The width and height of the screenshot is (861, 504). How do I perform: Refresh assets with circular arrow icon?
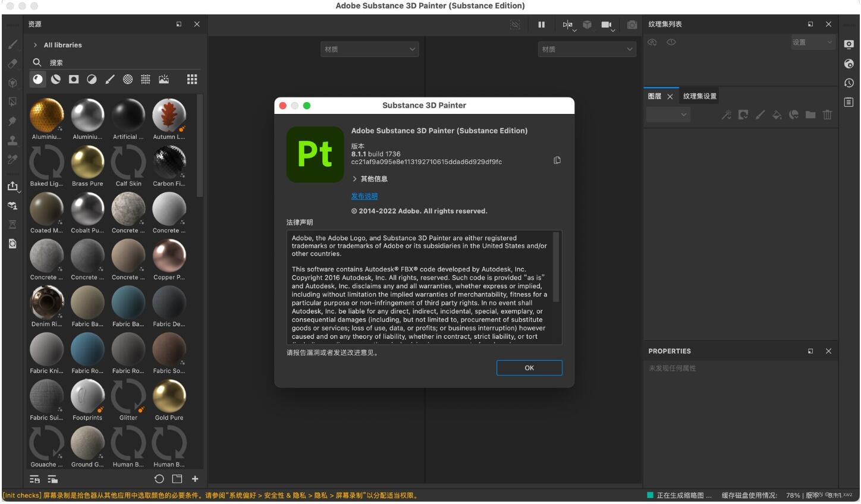click(159, 479)
